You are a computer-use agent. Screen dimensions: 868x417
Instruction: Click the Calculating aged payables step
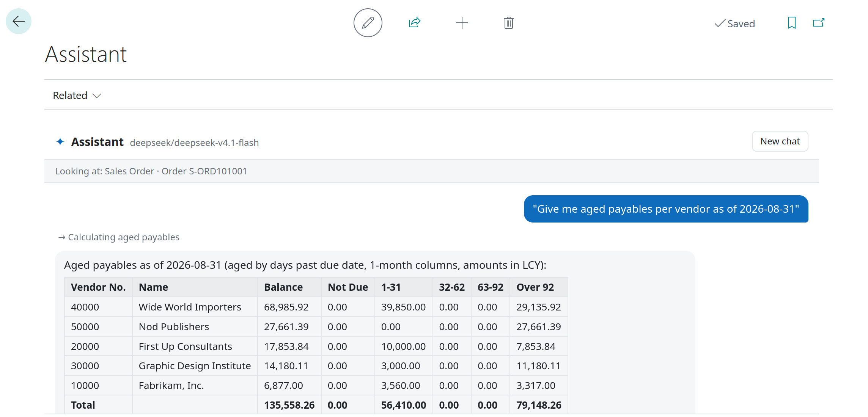pos(119,237)
